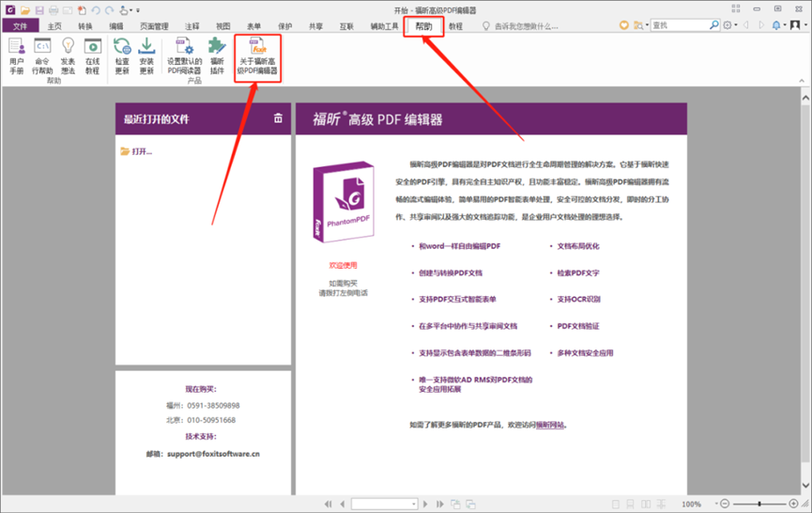Click the zoom slider handle
Viewport: 812px width, 513px height.
click(759, 504)
